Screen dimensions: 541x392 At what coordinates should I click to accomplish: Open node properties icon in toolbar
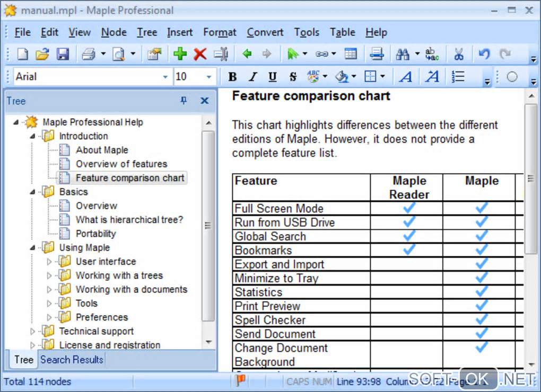tap(154, 54)
